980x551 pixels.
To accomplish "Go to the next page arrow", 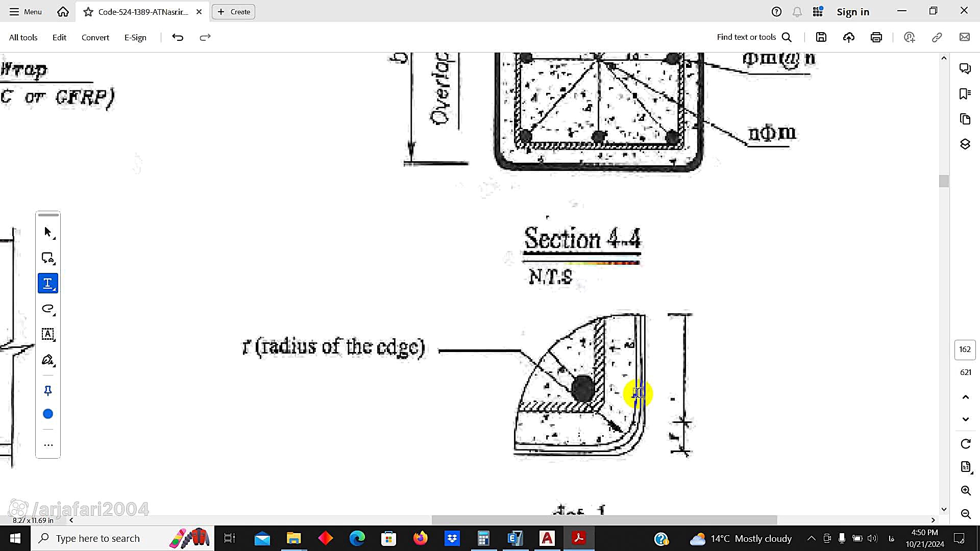I will coord(965,419).
